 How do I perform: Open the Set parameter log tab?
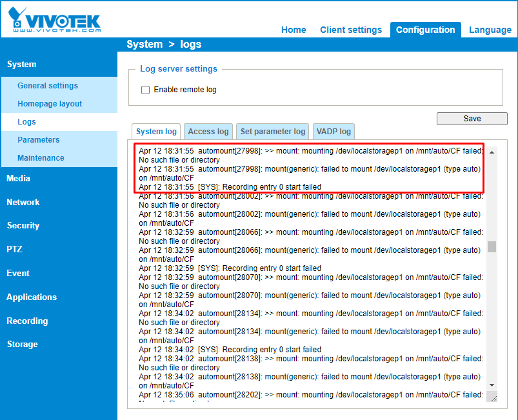272,132
